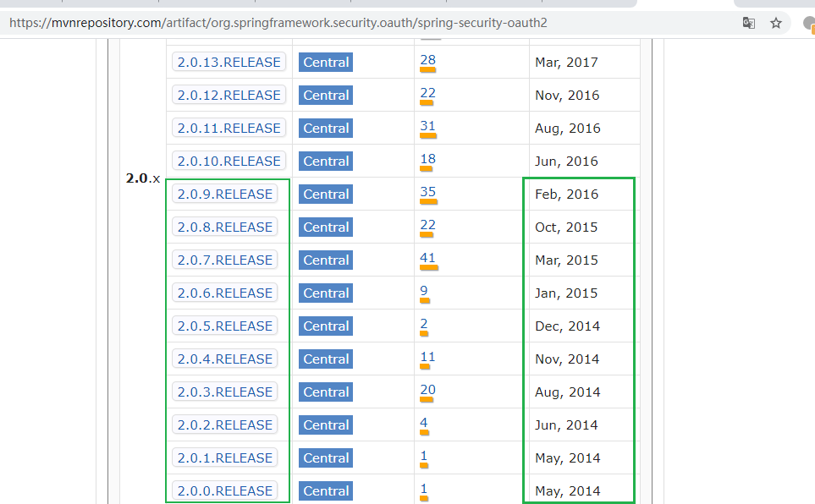Open usages count 18 for 2.0.10.RELEASE
815x504 pixels.
pos(427,159)
